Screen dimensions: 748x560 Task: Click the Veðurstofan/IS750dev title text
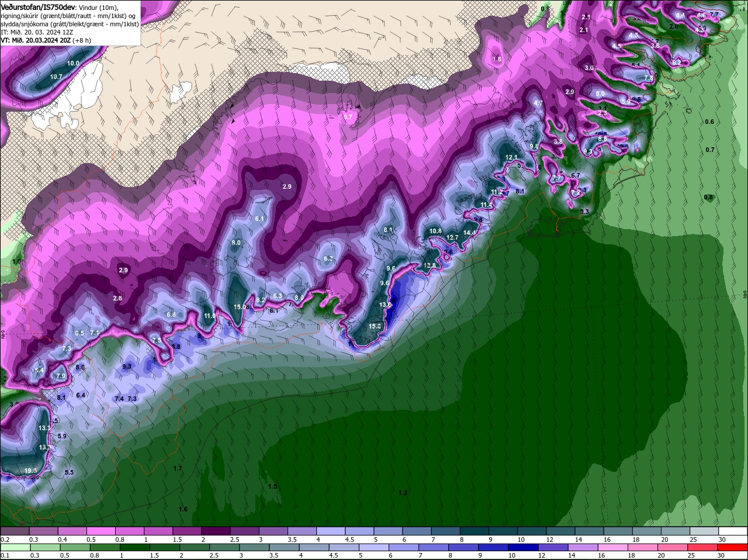[x=38, y=6]
